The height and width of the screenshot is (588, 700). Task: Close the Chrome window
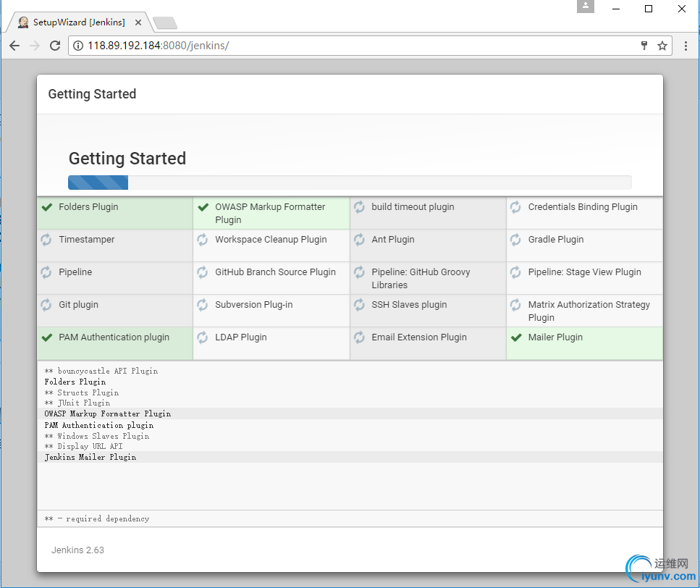coord(682,9)
